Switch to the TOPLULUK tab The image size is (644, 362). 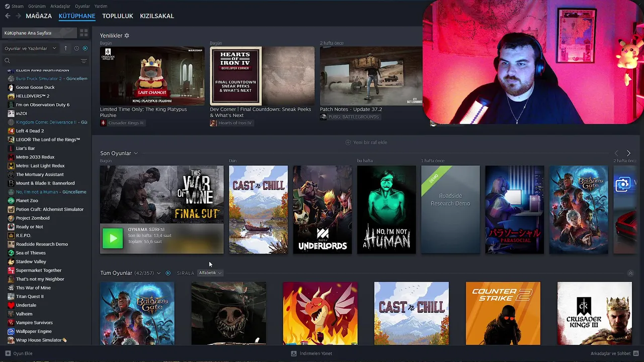(x=118, y=16)
